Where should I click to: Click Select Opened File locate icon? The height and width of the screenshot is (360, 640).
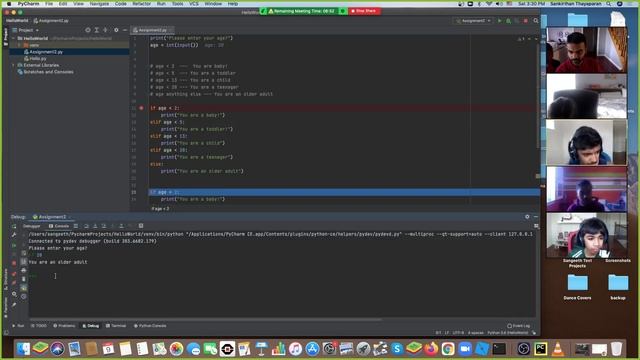(88, 30)
